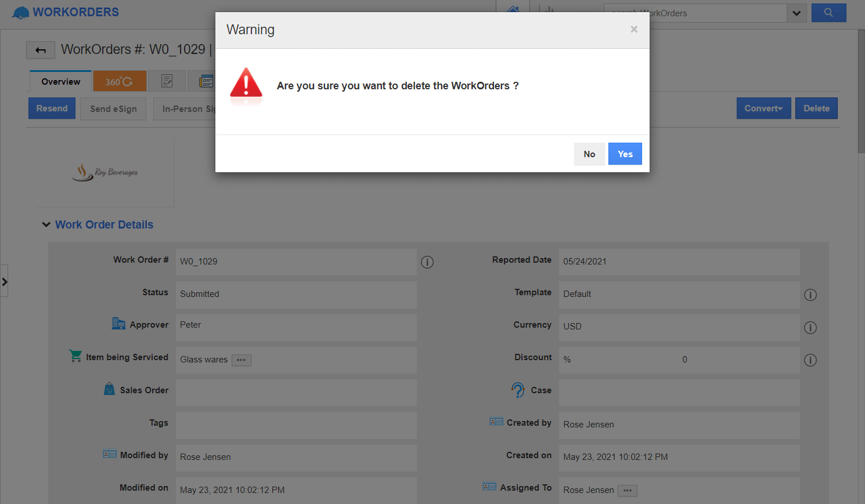
Task: Click the Sales Order bag icon
Action: click(109, 389)
